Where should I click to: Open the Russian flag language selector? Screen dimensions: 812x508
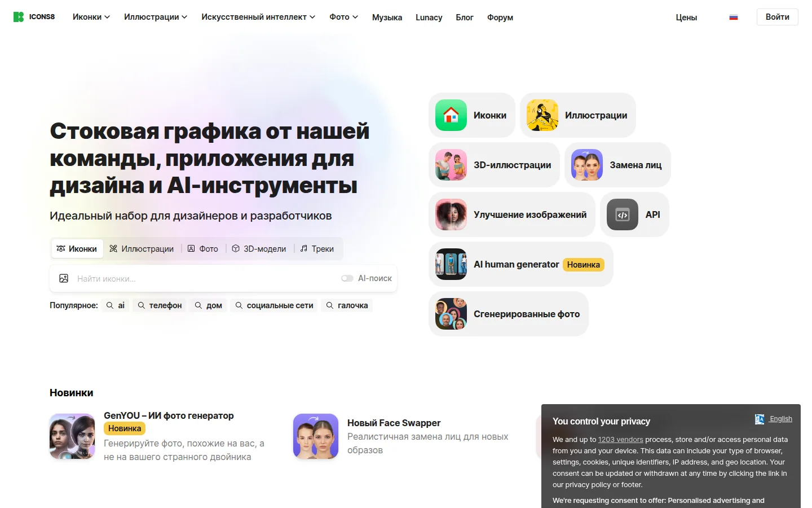[x=733, y=17]
